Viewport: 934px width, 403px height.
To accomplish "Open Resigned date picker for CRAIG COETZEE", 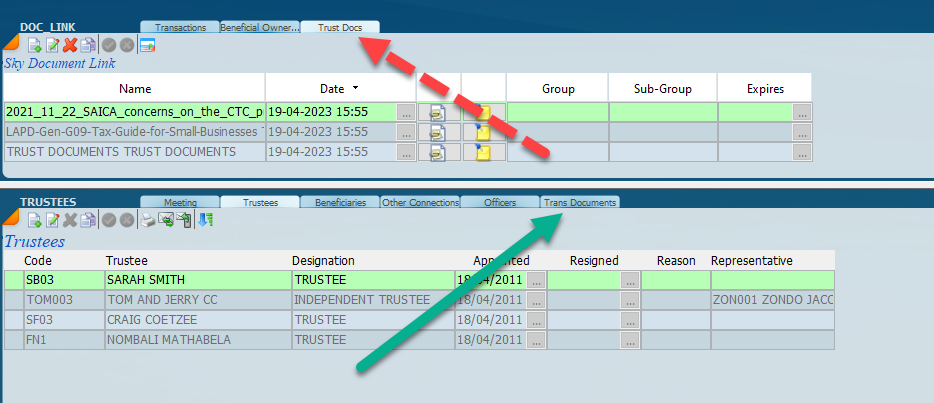I will [629, 320].
